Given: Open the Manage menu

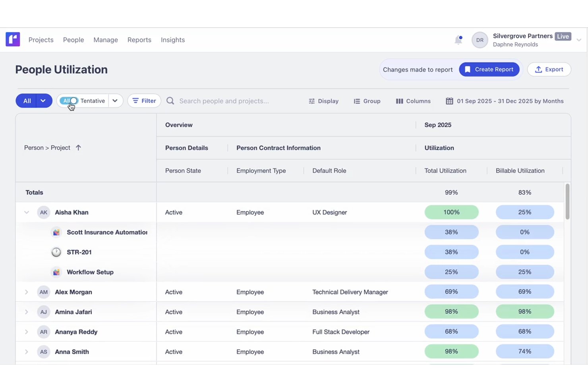Looking at the screenshot, I should [x=106, y=40].
